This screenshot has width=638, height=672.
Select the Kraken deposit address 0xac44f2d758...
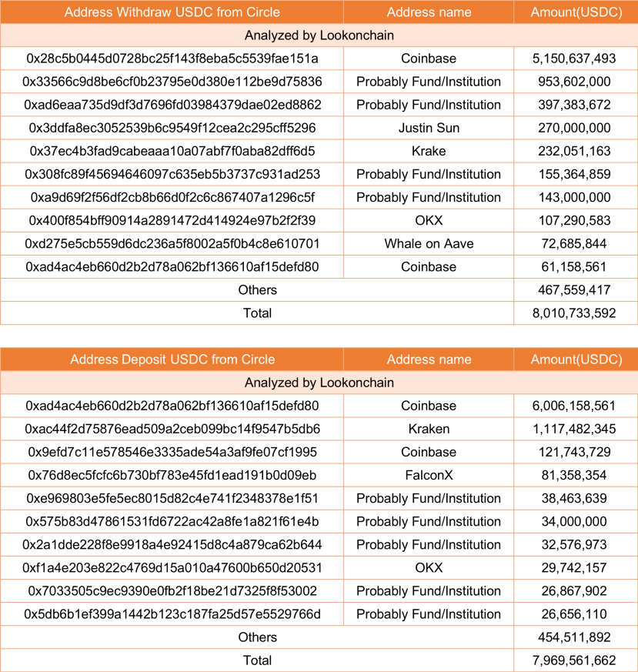172,429
